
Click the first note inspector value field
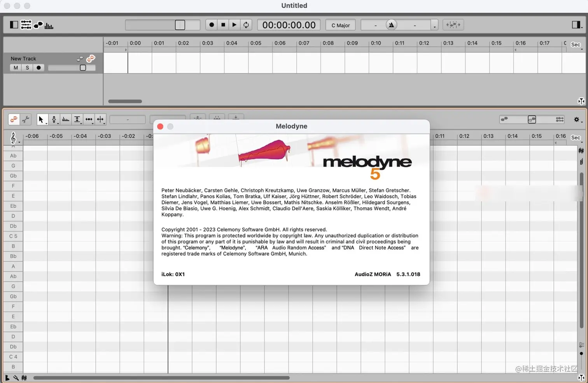tap(128, 119)
